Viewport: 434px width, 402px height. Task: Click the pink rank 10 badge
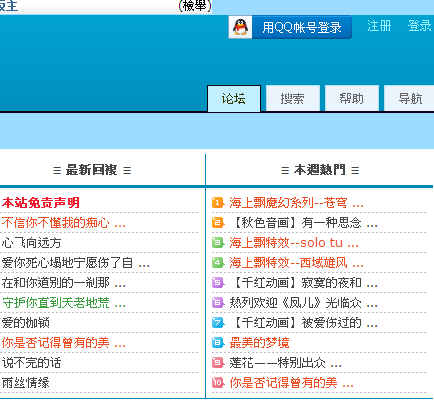click(218, 383)
